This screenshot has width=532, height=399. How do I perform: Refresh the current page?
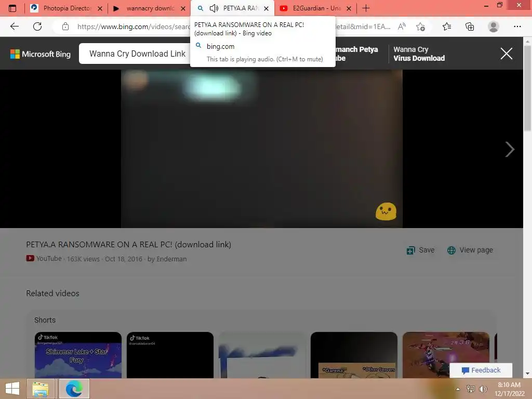pyautogui.click(x=37, y=26)
